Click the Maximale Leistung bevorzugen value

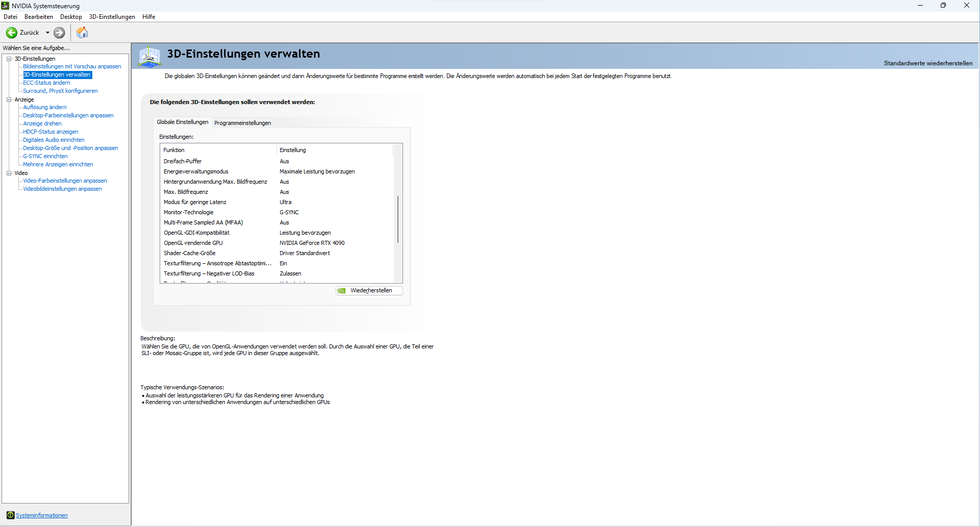pos(317,171)
